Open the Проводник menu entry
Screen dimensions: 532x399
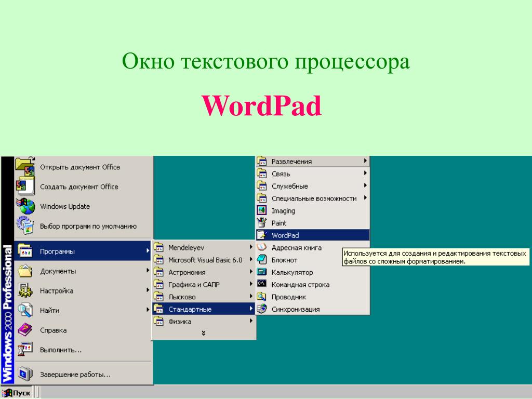pyautogui.click(x=312, y=297)
